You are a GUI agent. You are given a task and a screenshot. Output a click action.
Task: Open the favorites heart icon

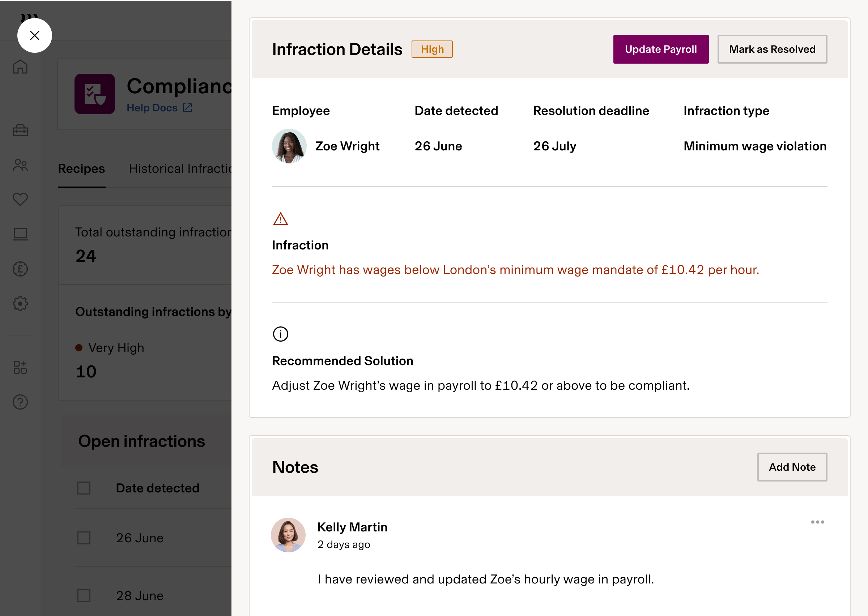20,199
